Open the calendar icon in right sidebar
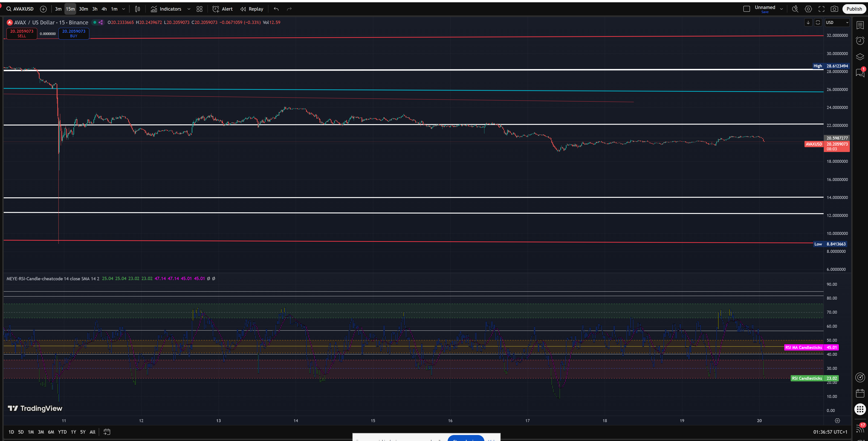This screenshot has height=441, width=868. coord(860,393)
